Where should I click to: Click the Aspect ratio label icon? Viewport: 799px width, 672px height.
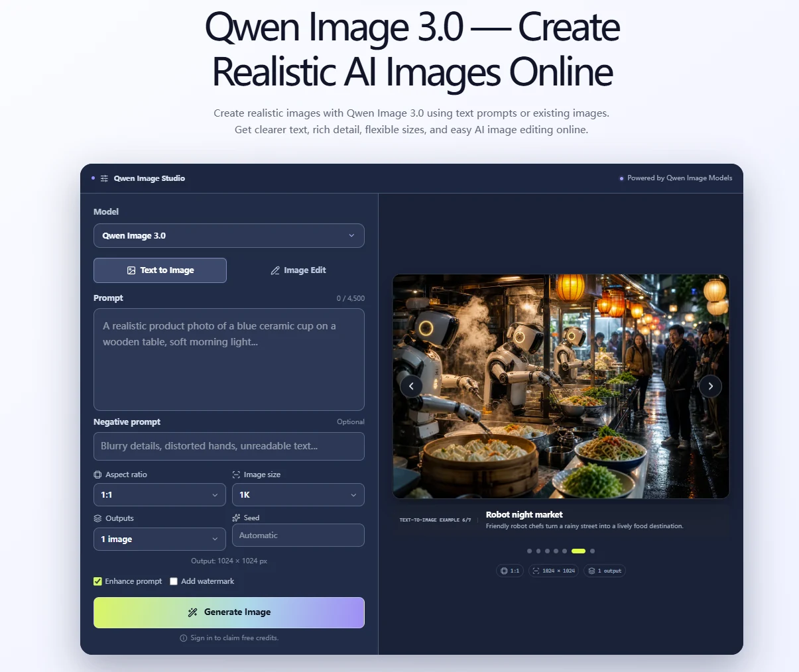pos(97,475)
